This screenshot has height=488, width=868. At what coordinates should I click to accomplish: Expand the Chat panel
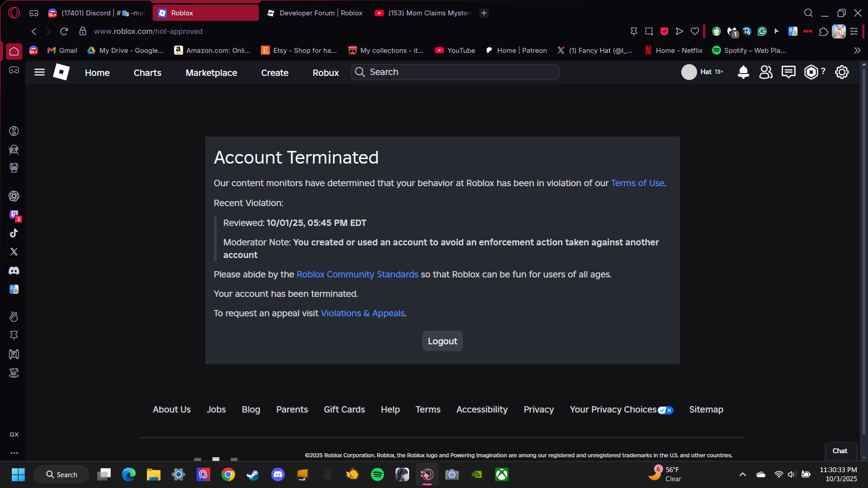840,451
